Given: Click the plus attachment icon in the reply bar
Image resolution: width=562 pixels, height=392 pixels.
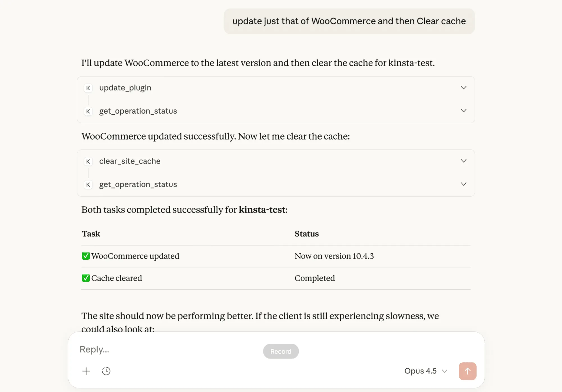Looking at the screenshot, I should point(86,371).
